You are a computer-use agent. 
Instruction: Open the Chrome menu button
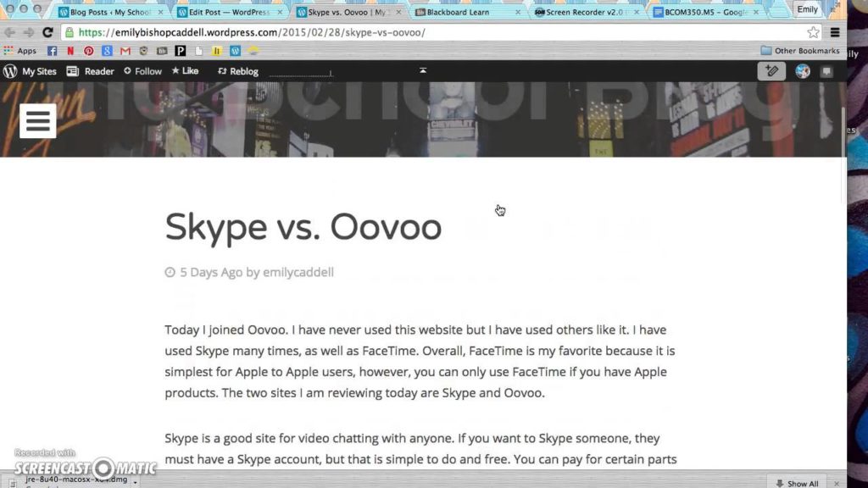(835, 33)
